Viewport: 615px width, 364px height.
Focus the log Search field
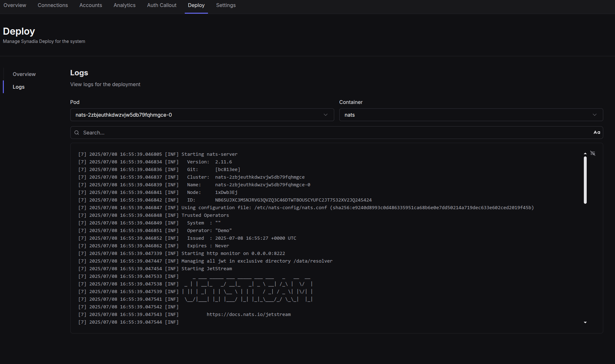[x=336, y=133]
